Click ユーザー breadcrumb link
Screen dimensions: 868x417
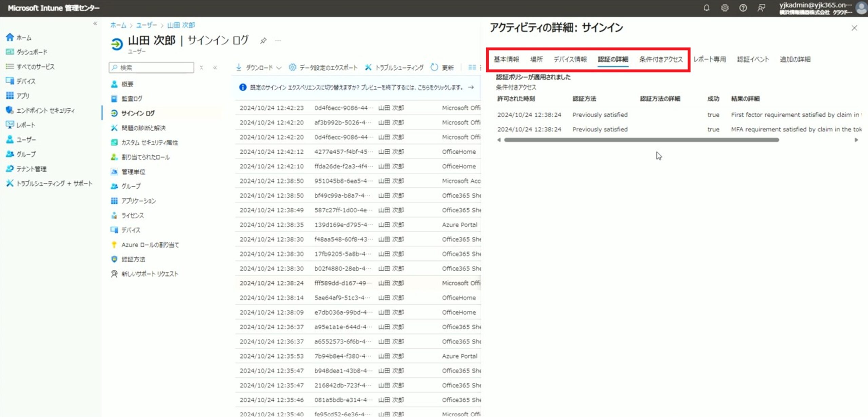(x=146, y=25)
